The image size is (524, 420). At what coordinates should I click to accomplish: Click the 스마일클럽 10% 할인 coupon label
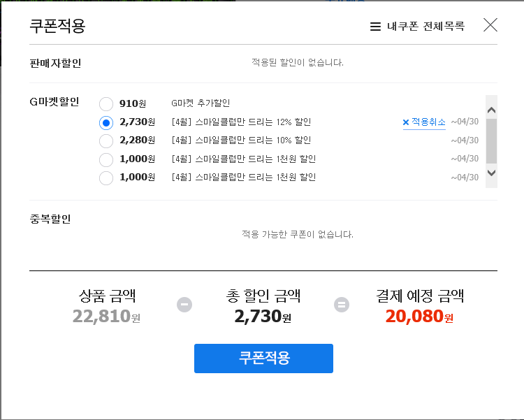(241, 140)
